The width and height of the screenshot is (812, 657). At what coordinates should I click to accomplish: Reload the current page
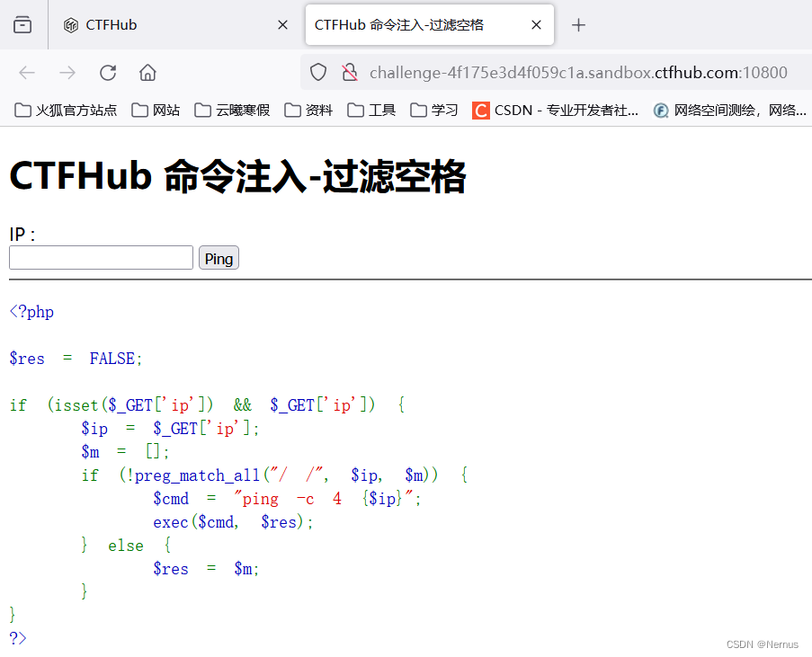pos(108,73)
